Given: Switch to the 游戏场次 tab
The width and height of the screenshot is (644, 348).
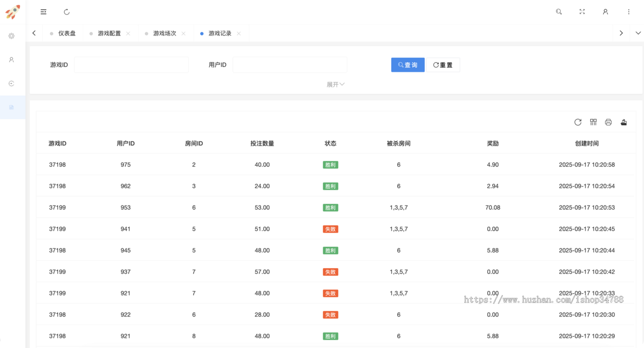Looking at the screenshot, I should click(x=165, y=33).
